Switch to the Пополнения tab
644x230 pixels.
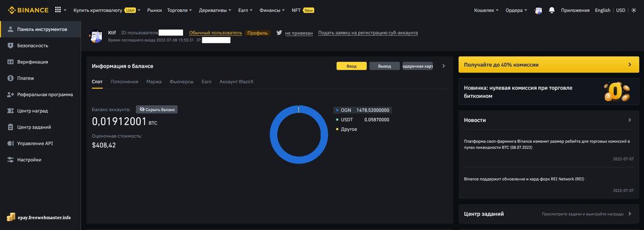click(125, 82)
